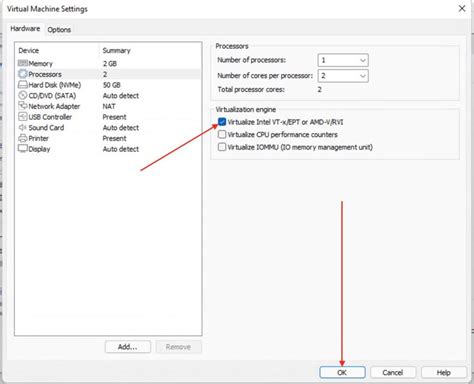The width and height of the screenshot is (474, 384).
Task: Click the Network Adapter icon
Action: [23, 106]
